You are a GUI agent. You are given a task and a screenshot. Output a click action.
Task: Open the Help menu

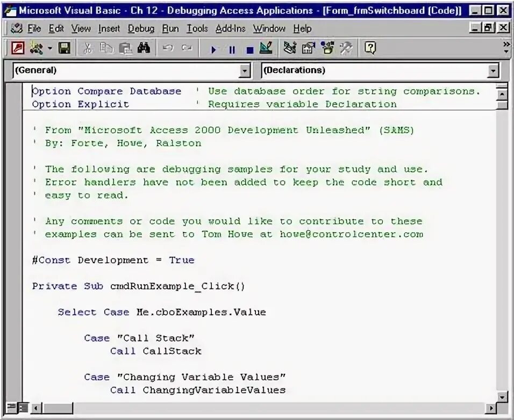coord(302,29)
